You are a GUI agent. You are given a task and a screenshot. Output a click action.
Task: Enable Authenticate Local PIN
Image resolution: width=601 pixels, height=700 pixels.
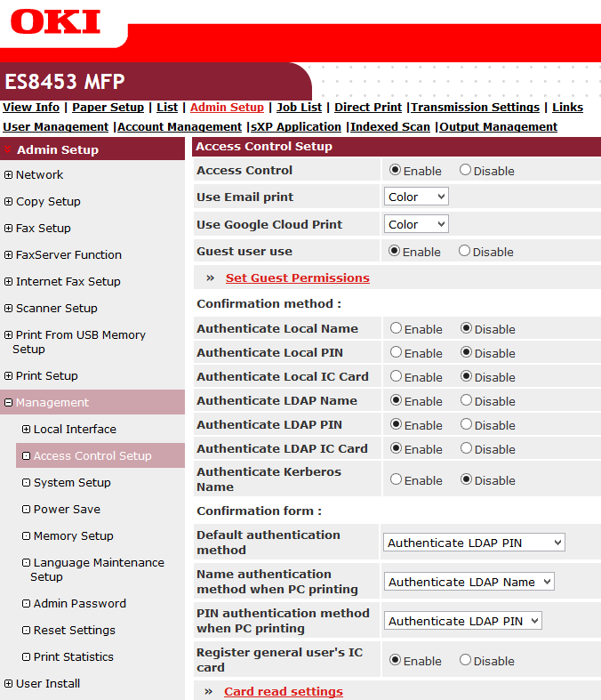tap(396, 352)
